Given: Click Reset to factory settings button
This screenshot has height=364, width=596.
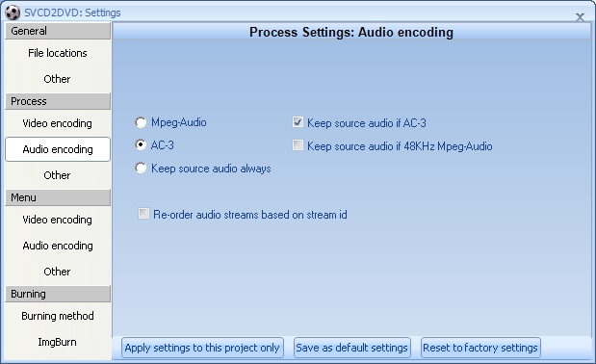Looking at the screenshot, I should (480, 348).
